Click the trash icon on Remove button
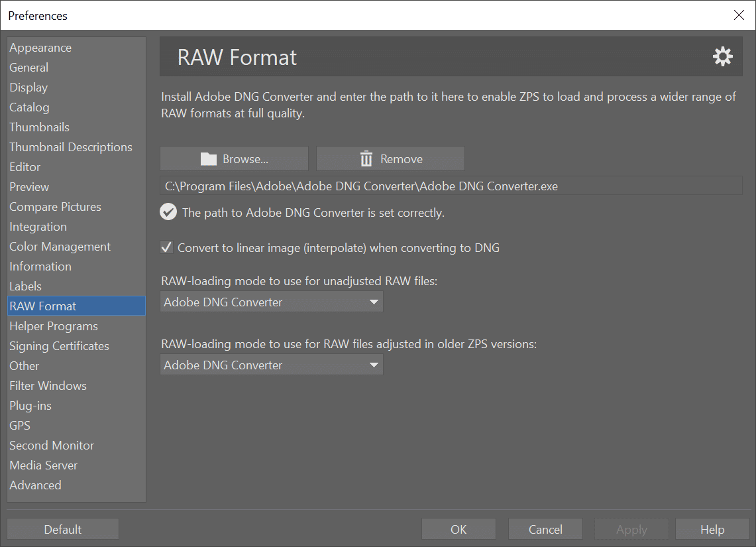Viewport: 756px width, 547px height. pos(366,158)
